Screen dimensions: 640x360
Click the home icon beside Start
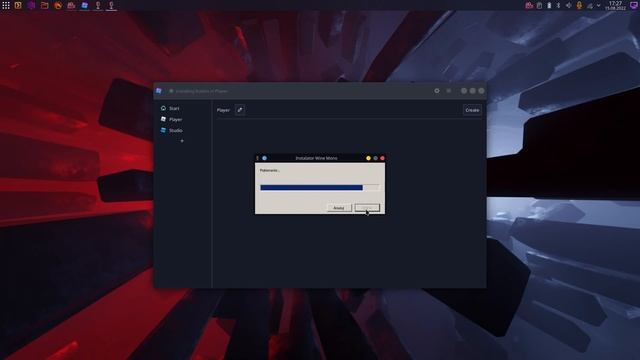click(x=163, y=108)
